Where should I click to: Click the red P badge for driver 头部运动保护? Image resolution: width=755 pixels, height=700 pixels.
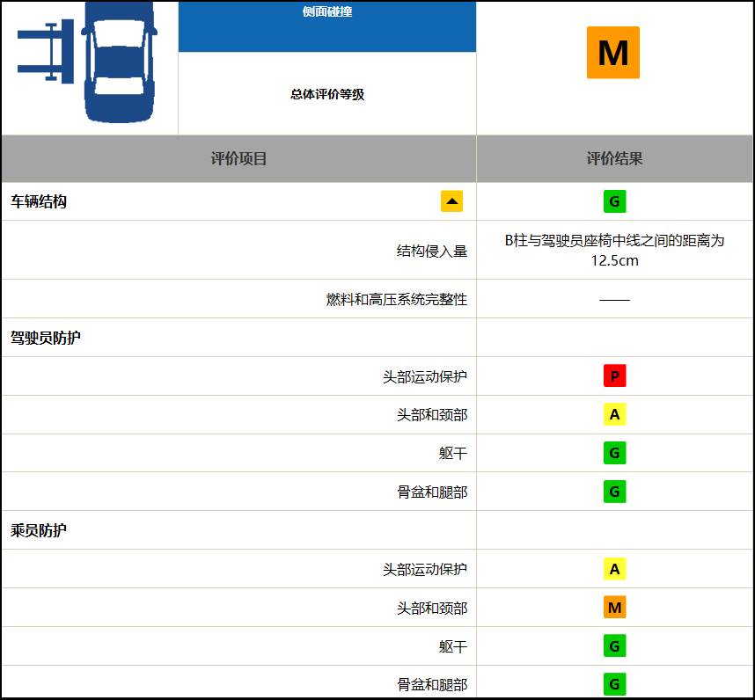click(615, 376)
